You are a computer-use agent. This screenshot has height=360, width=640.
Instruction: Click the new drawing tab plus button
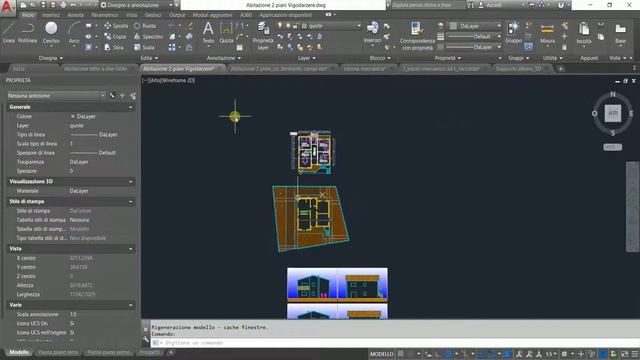pos(561,69)
